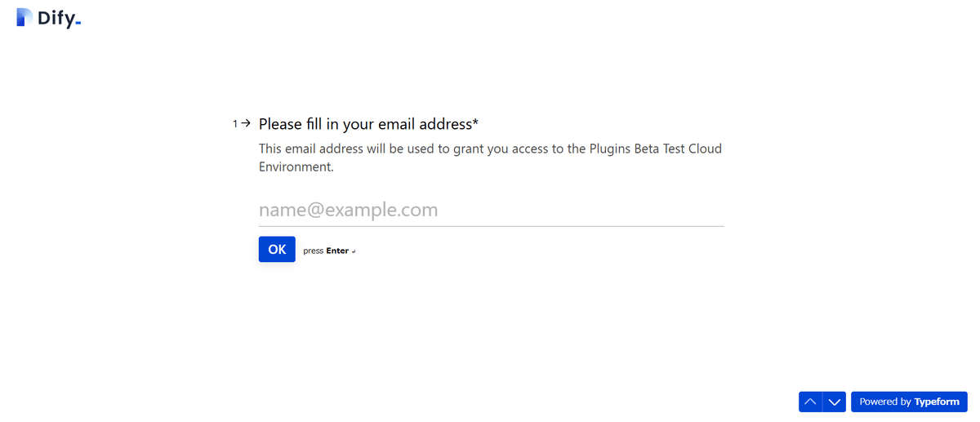This screenshot has width=980, height=422.
Task: Click the return key symbol icon
Action: (354, 251)
